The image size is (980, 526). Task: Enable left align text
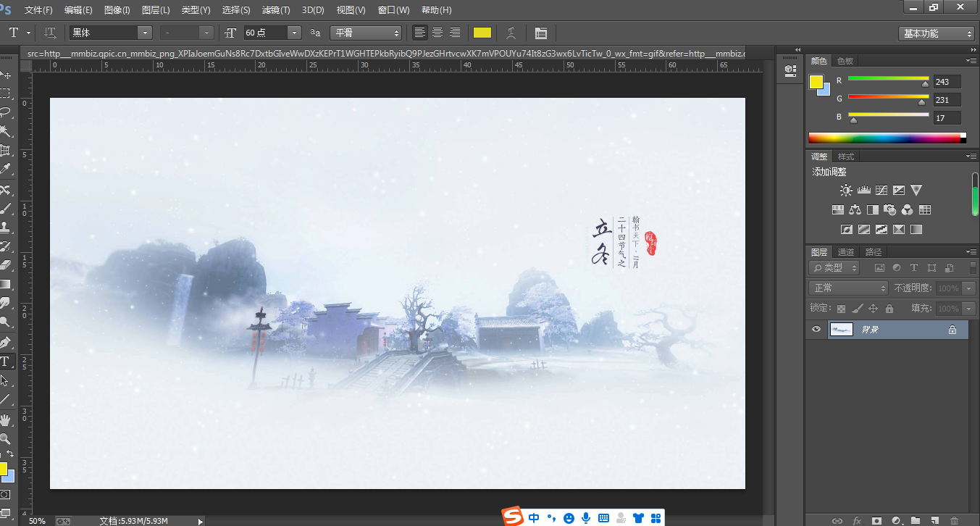pyautogui.click(x=420, y=33)
